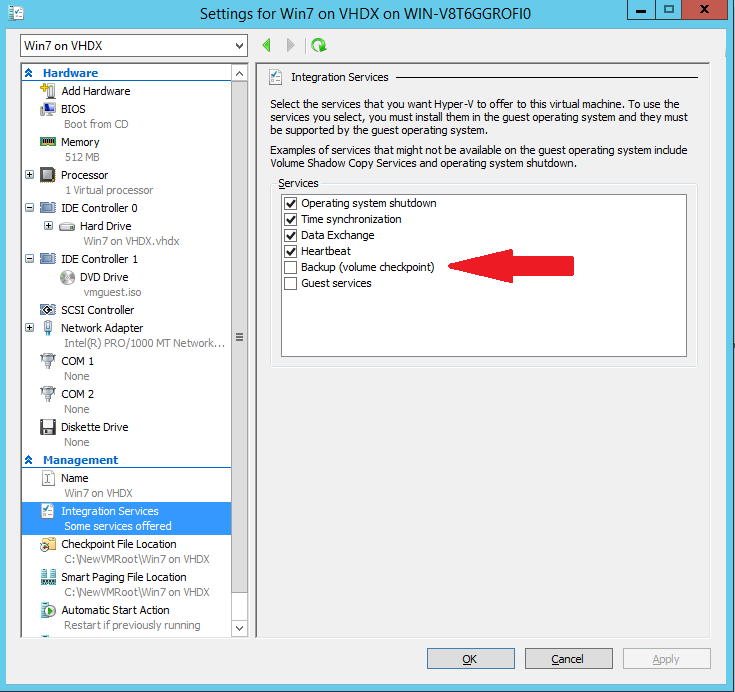The height and width of the screenshot is (692, 735).
Task: Select the SCSI Controller item
Action: point(98,310)
